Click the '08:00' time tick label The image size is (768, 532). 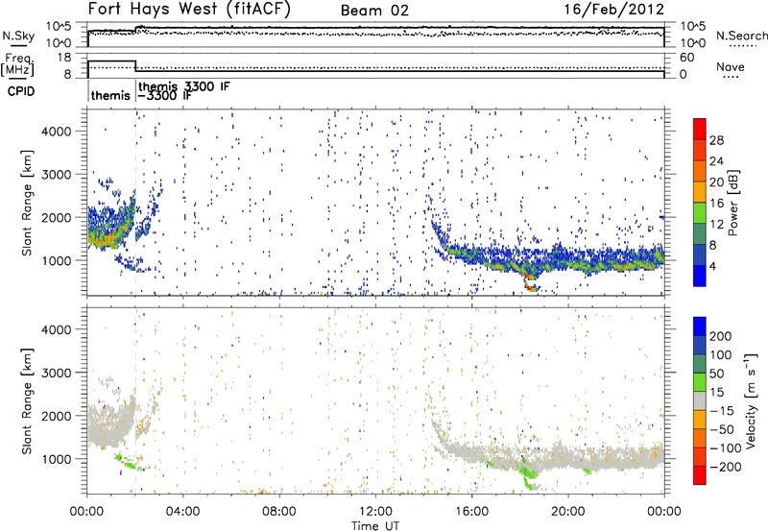pyautogui.click(x=278, y=512)
